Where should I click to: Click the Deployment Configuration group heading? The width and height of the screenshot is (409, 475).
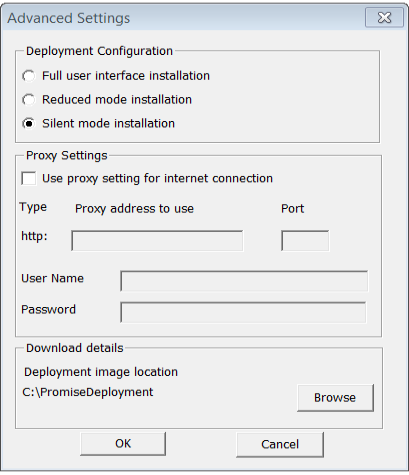point(99,51)
